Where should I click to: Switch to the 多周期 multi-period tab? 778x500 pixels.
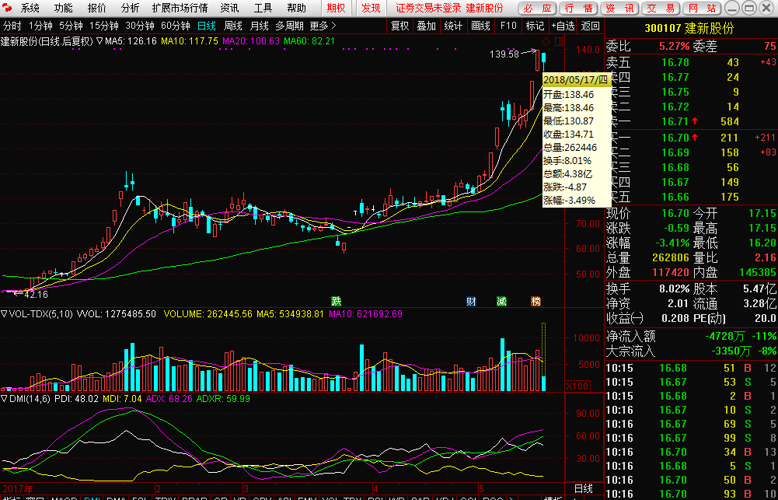tap(290, 25)
